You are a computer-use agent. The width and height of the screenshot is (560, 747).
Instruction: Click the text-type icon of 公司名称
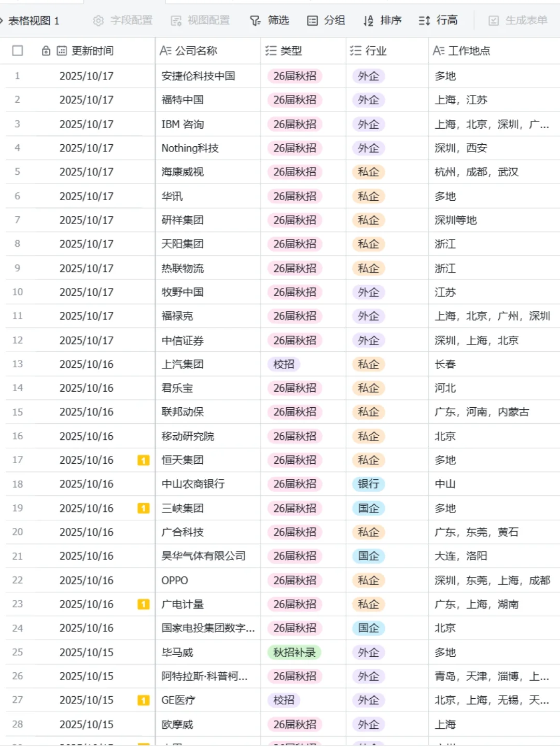click(165, 50)
